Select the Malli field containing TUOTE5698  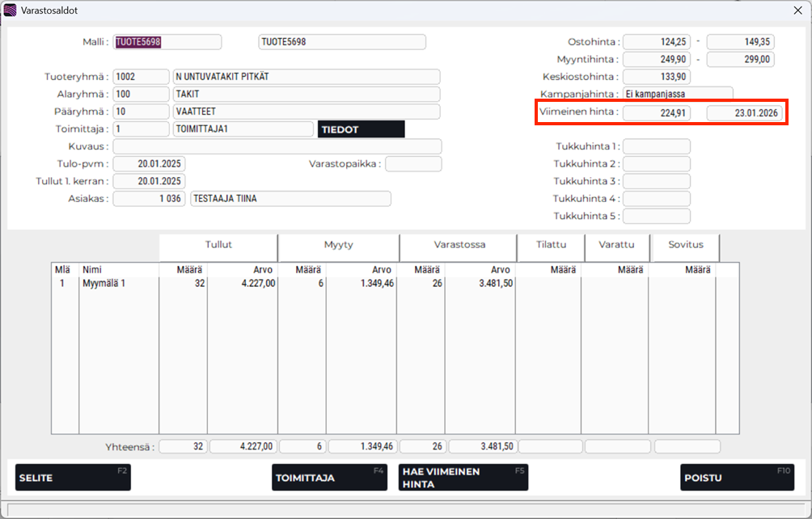pyautogui.click(x=167, y=42)
